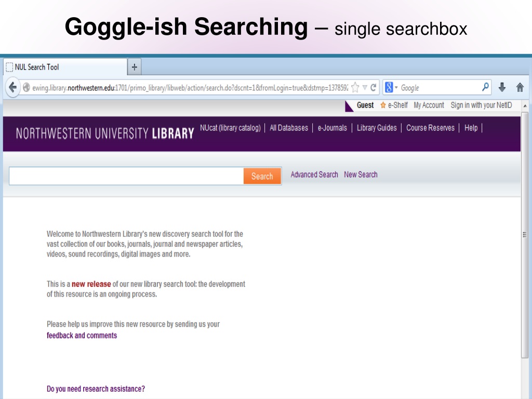Image resolution: width=532 pixels, height=399 pixels.
Task: Open Library Guides menu item
Action: [377, 128]
